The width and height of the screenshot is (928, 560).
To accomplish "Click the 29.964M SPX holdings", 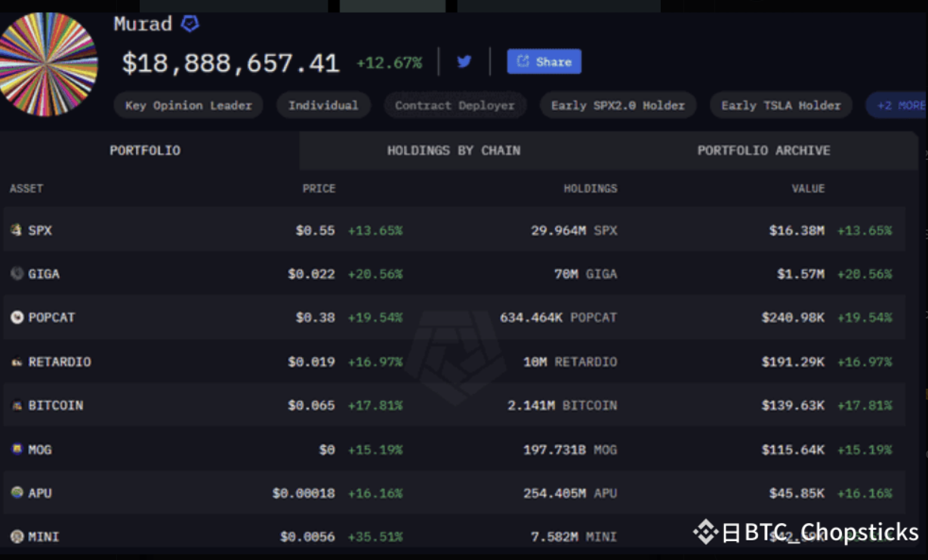I will click(x=574, y=230).
